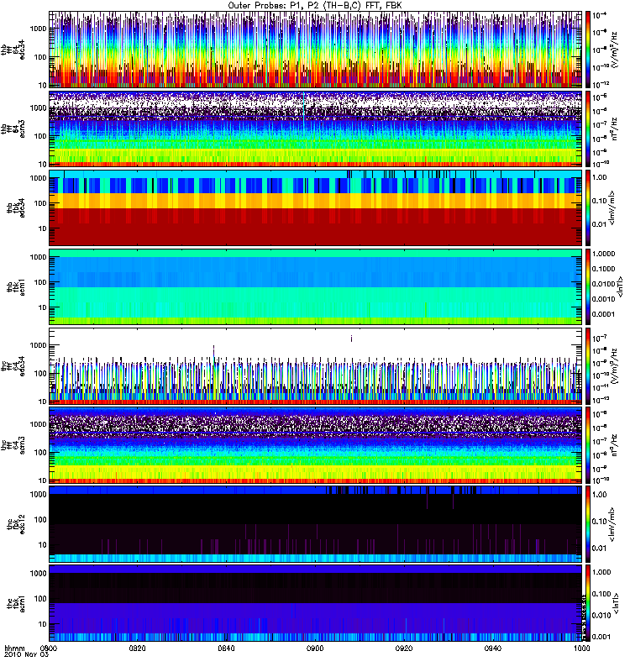
Task: Click the color bar of thc fbk scm1 panel
Action: [587, 603]
